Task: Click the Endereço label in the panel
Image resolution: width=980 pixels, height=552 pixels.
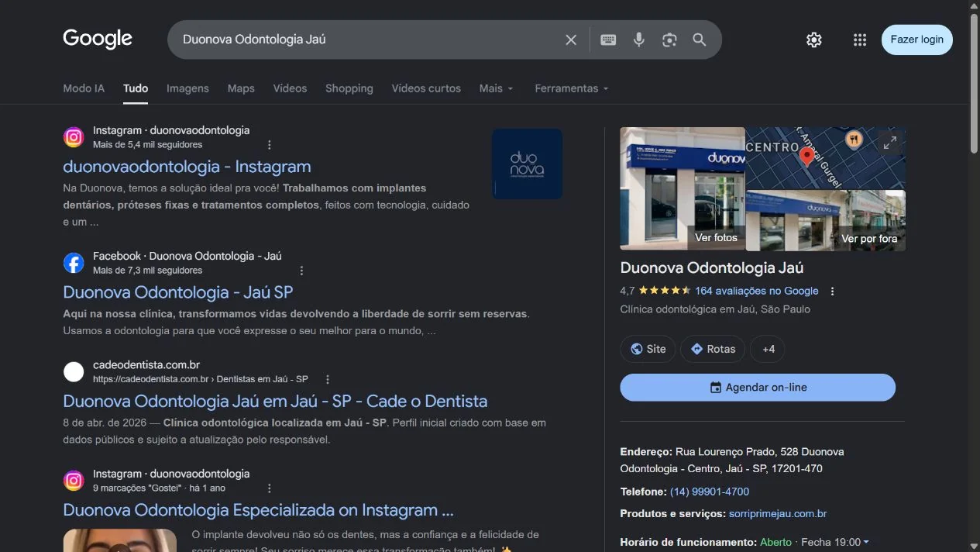Action: coord(646,451)
